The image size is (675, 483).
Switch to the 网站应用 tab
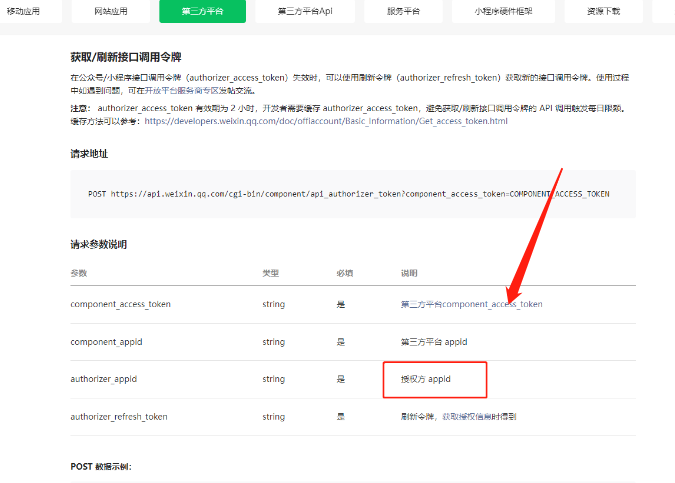tap(111, 11)
